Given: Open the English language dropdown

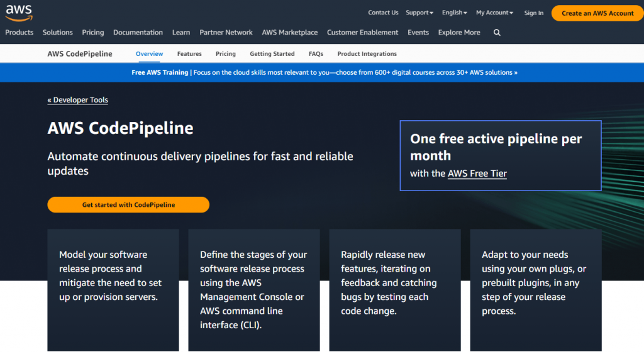Looking at the screenshot, I should (454, 13).
